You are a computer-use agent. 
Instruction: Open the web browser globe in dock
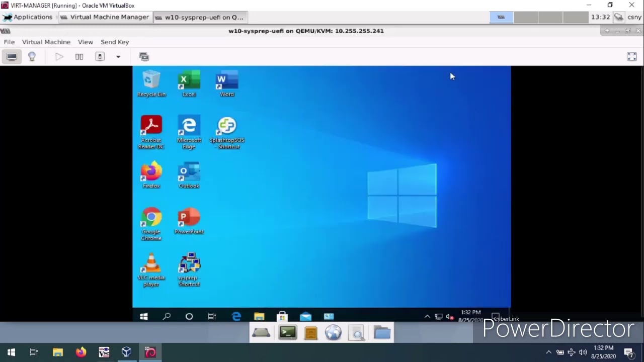[333, 332]
